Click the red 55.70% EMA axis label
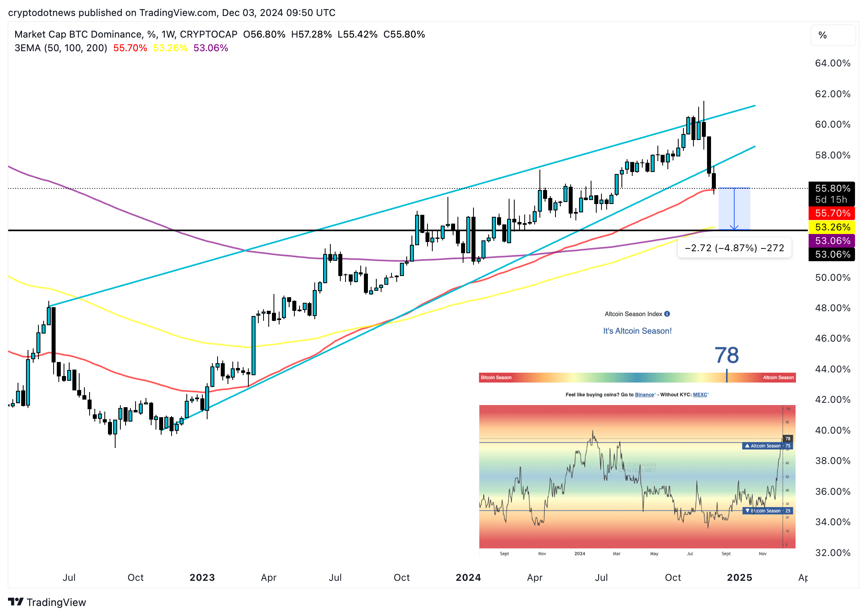867x616 pixels. pos(832,213)
